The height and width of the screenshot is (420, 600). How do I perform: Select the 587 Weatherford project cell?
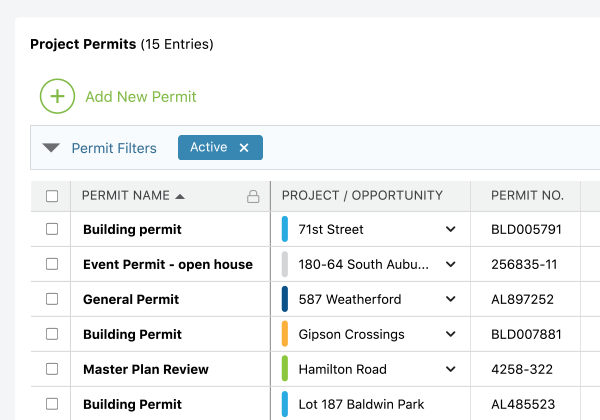tap(370, 299)
